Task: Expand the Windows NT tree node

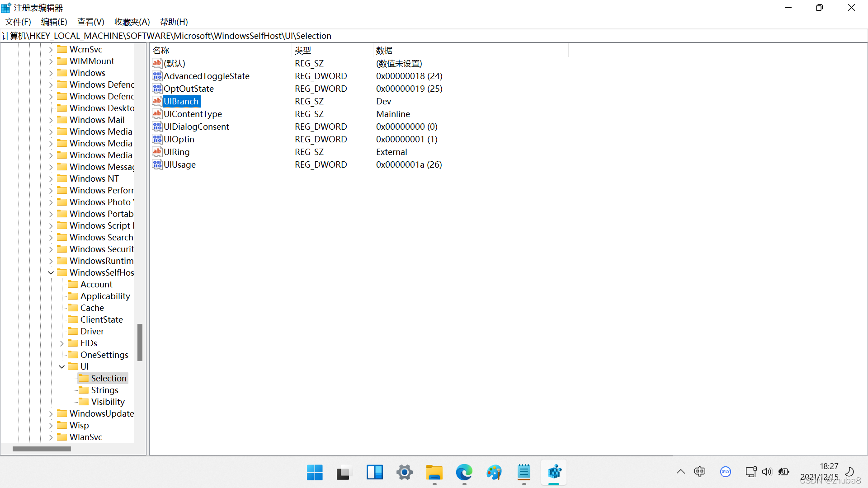Action: [51, 178]
